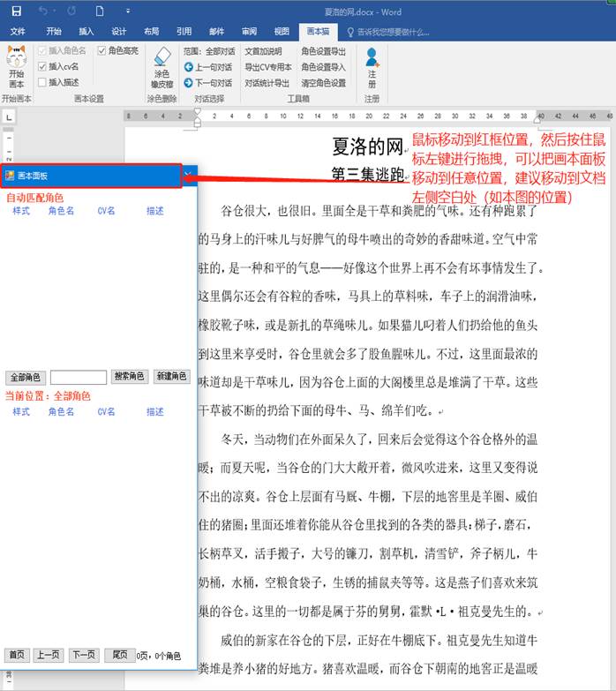This screenshot has height=691, width=616.
Task: Go to previous dialogue 上一句对话
Action: (x=208, y=67)
